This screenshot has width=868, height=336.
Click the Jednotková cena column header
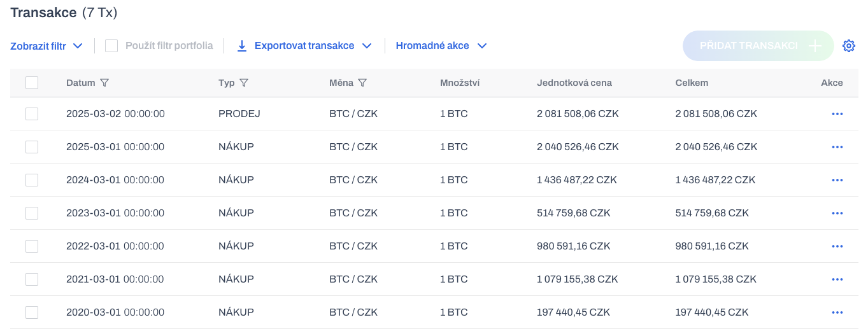coord(574,83)
